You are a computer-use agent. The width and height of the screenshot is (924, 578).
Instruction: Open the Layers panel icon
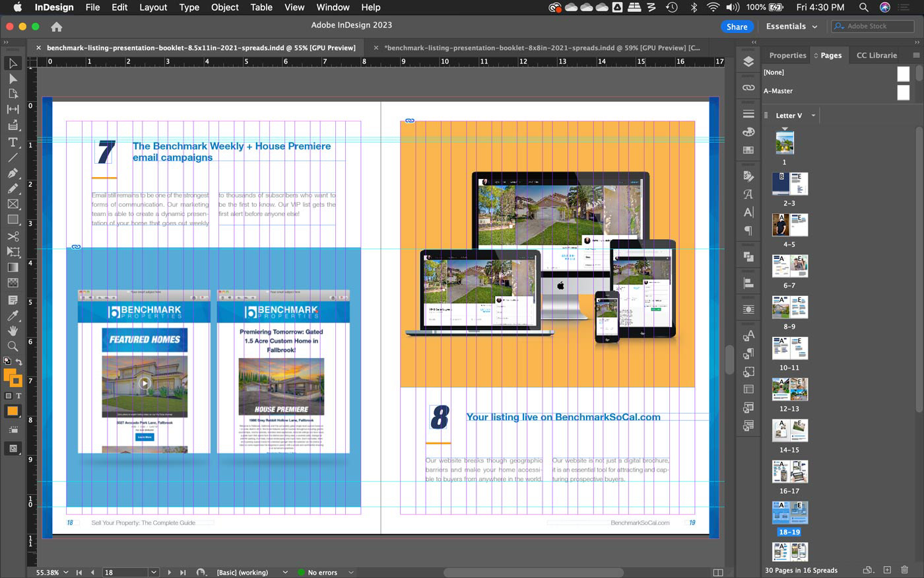[748, 61]
